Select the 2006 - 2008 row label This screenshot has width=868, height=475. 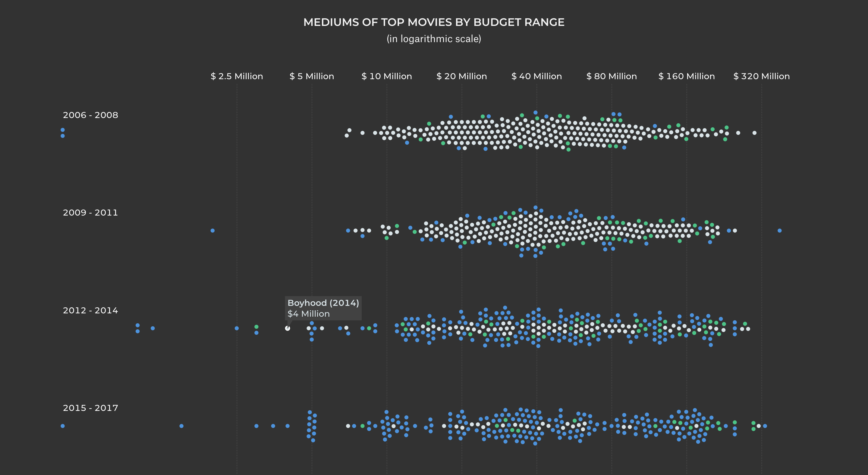tap(90, 115)
